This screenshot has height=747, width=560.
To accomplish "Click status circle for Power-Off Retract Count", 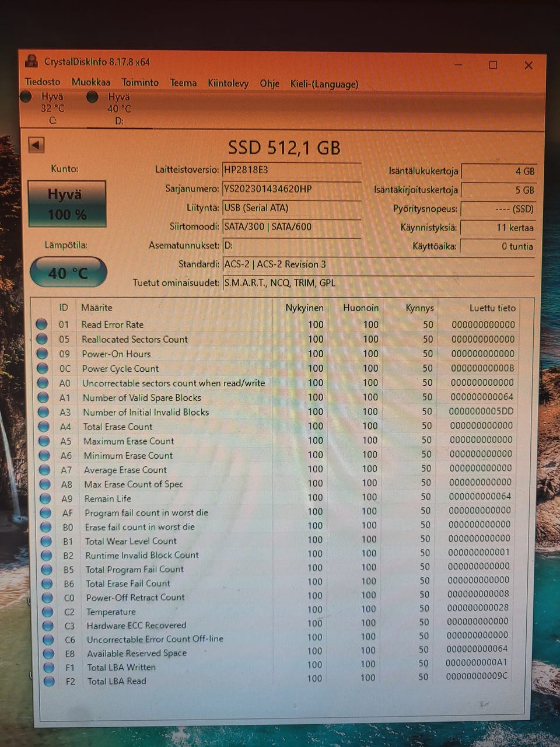I will coord(48,598).
